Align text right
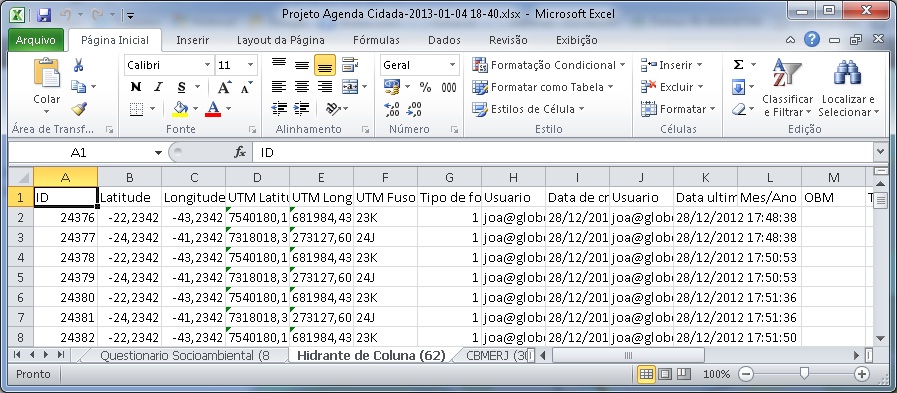This screenshot has height=393, width=897. (x=325, y=87)
